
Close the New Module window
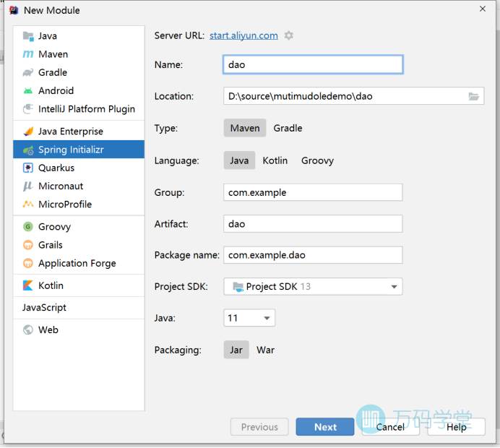483,9
